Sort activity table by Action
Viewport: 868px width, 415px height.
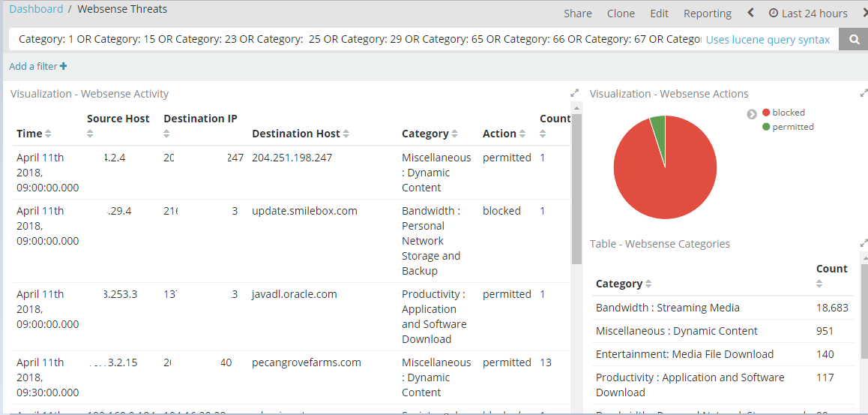click(522, 134)
